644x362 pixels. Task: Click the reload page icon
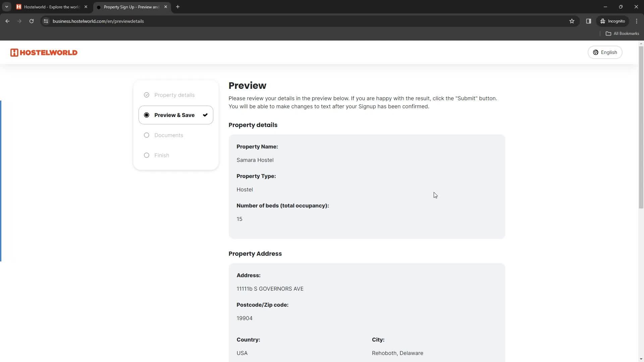pos(31,21)
